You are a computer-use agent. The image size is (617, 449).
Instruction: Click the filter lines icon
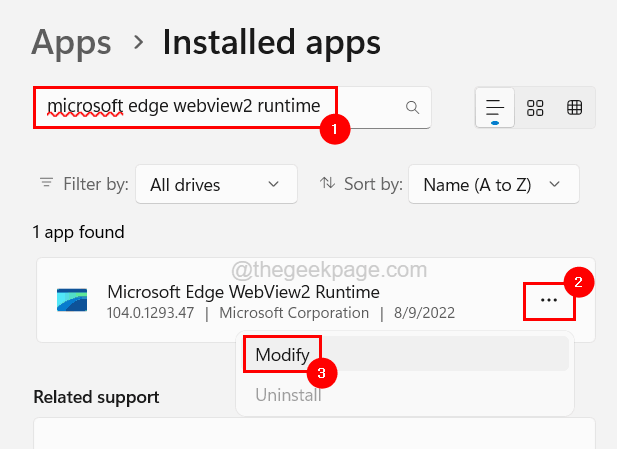(47, 184)
